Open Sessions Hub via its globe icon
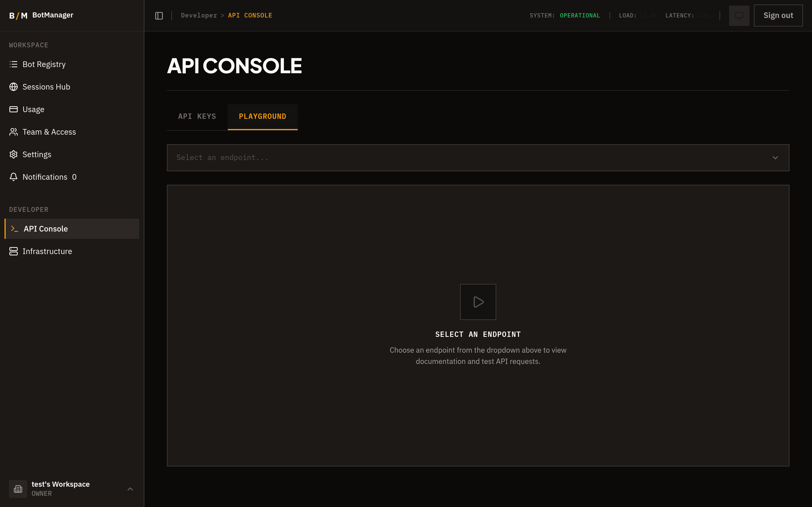Image resolution: width=812 pixels, height=507 pixels. click(x=14, y=86)
